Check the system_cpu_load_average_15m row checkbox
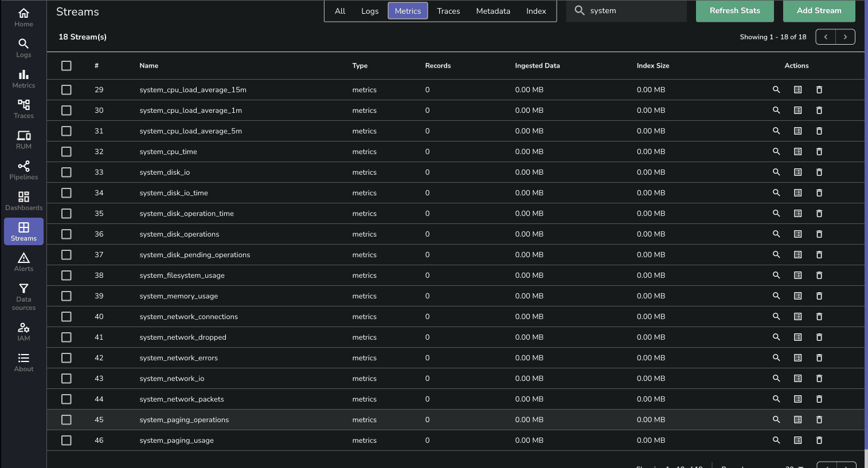 coord(67,90)
